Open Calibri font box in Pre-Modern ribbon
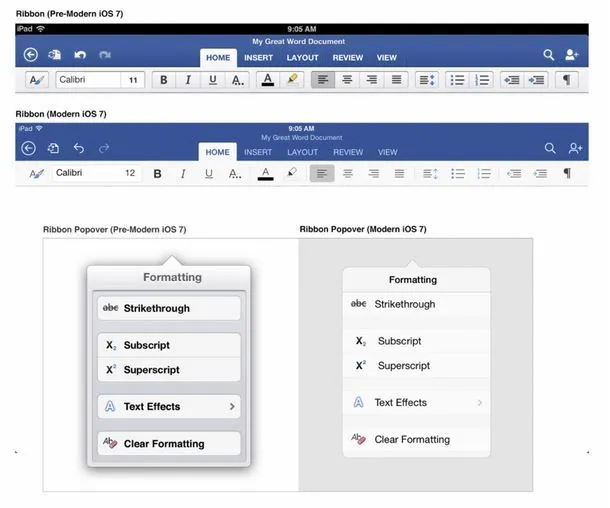The width and height of the screenshot is (610, 508). coord(88,80)
